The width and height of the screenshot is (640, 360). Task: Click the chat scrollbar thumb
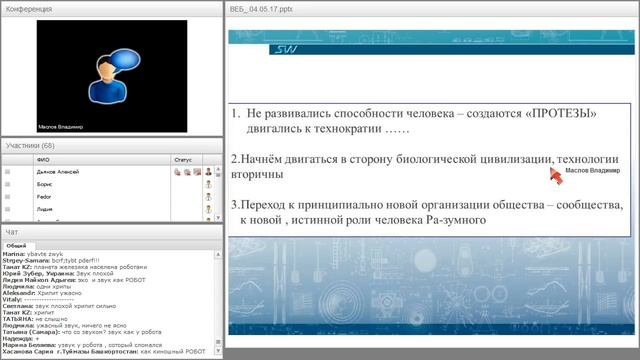point(218,342)
